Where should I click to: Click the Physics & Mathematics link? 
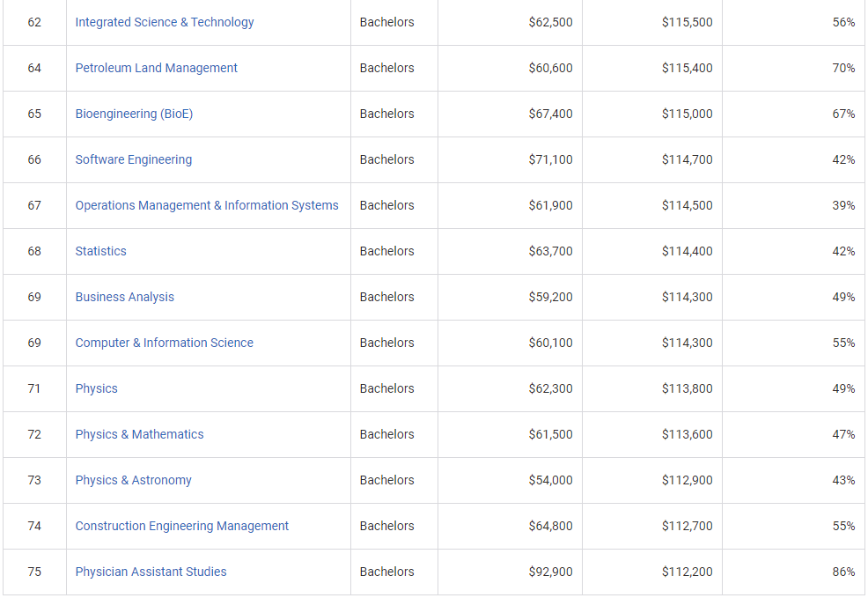point(139,434)
